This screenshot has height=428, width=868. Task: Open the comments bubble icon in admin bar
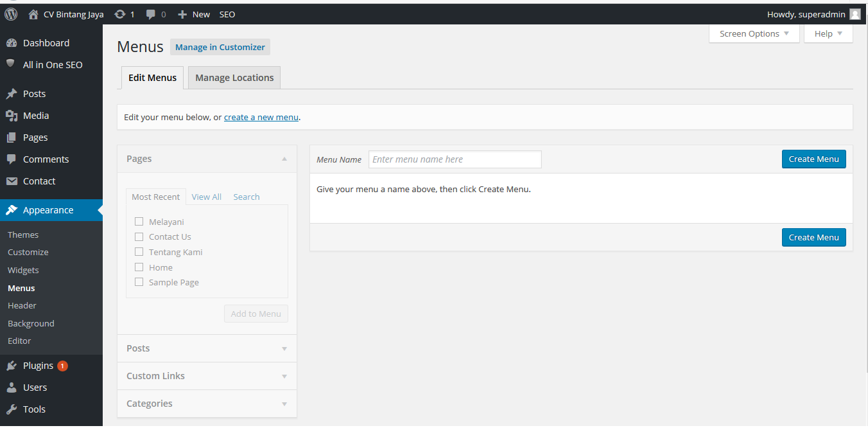(151, 15)
